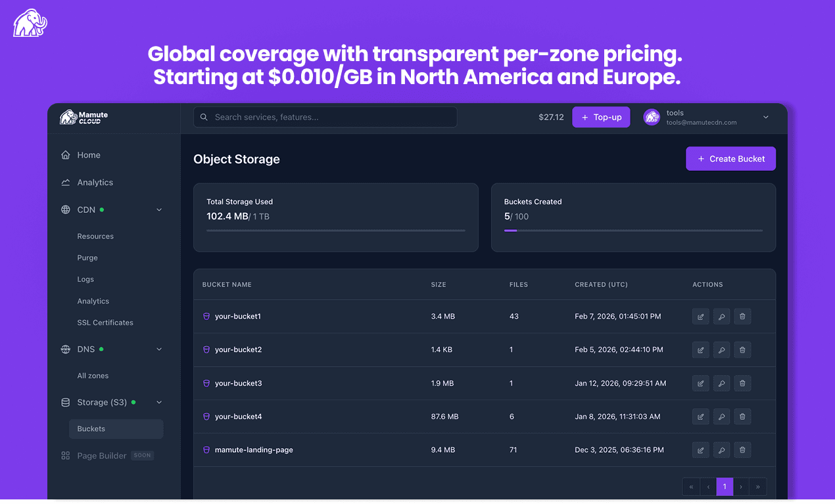This screenshot has width=835, height=504.
Task: Click the Home icon in the sidebar
Action: pos(65,154)
